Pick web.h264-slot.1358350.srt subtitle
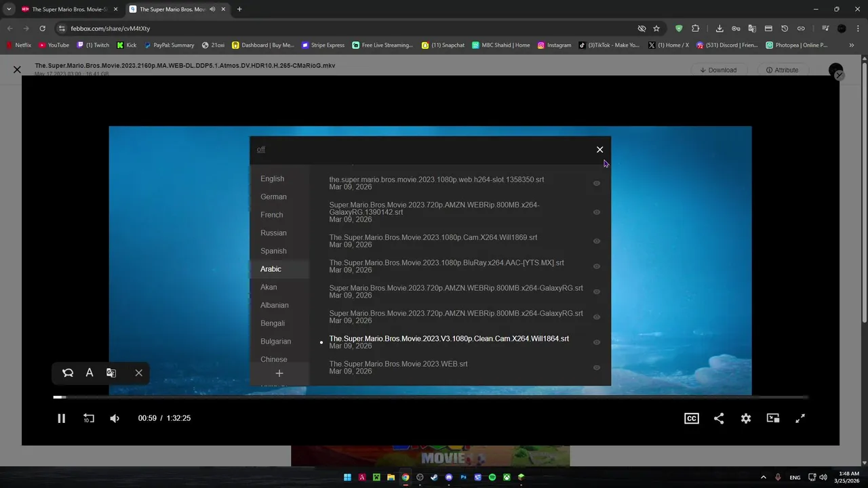Screen dimensions: 868x488 [x=437, y=183]
